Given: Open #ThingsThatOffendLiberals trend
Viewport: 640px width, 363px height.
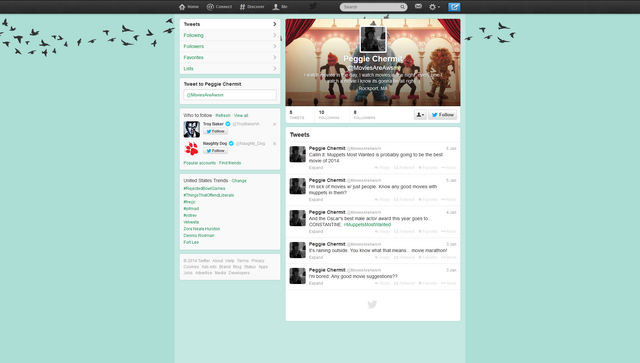Looking at the screenshot, I should click(209, 195).
